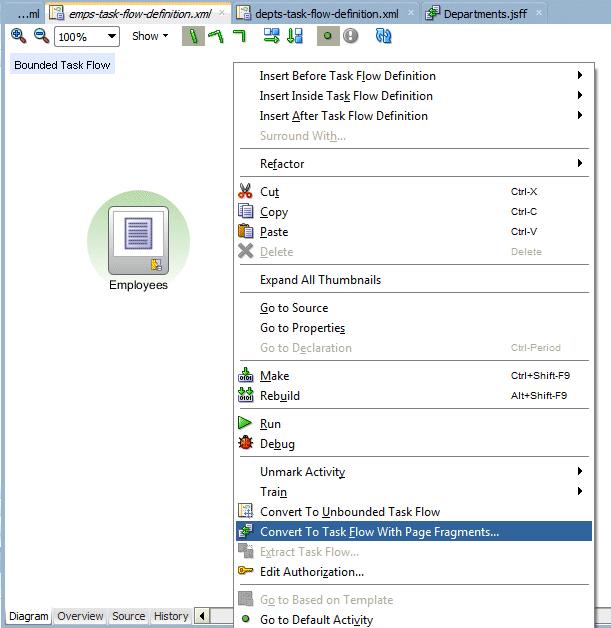This screenshot has height=628, width=611.
Task: Click the Alt+Shift-F9 shortcut text
Action: pyautogui.click(x=539, y=396)
